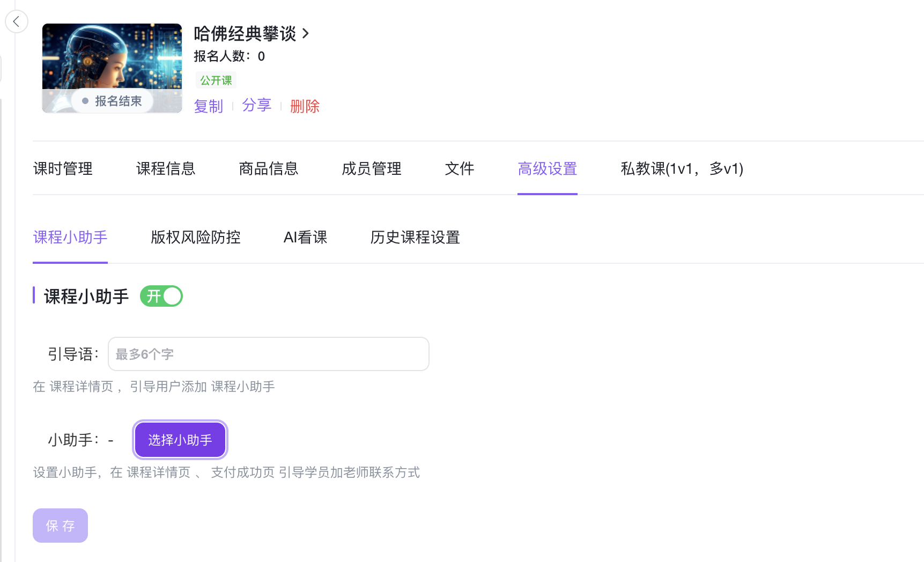
Task: Open course title 哈佛经典攀谈 chevron
Action: point(306,34)
